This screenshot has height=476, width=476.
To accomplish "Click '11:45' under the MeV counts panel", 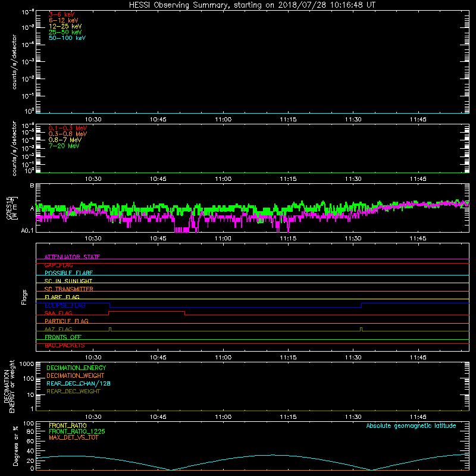I will [418, 179].
